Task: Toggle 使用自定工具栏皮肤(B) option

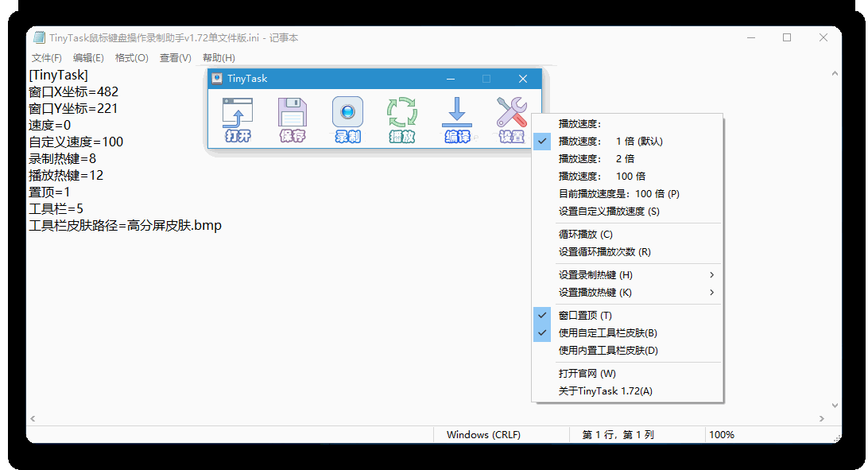Action: click(x=627, y=332)
